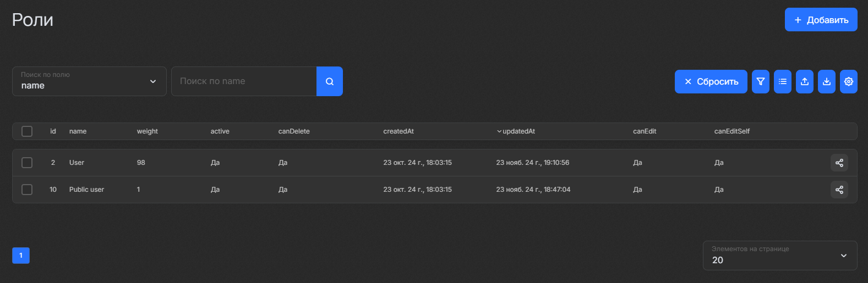The height and width of the screenshot is (283, 868).
Task: Open table settings gear icon
Action: pyautogui.click(x=848, y=81)
